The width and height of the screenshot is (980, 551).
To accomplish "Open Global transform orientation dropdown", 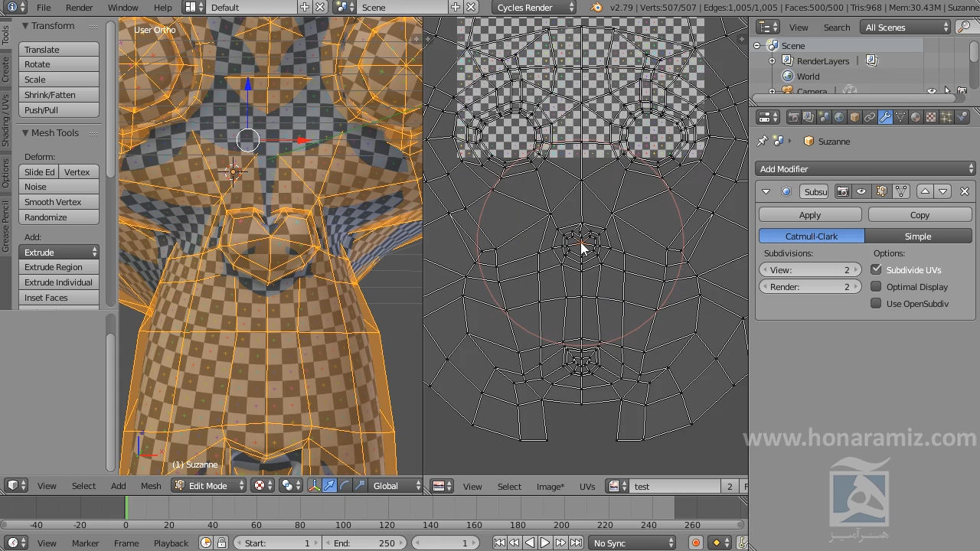I will pyautogui.click(x=395, y=486).
